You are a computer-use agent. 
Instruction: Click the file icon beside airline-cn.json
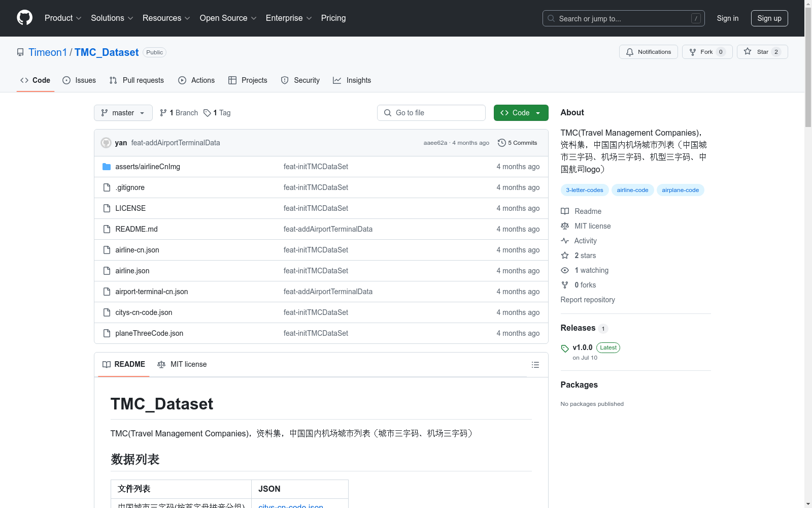coord(107,250)
